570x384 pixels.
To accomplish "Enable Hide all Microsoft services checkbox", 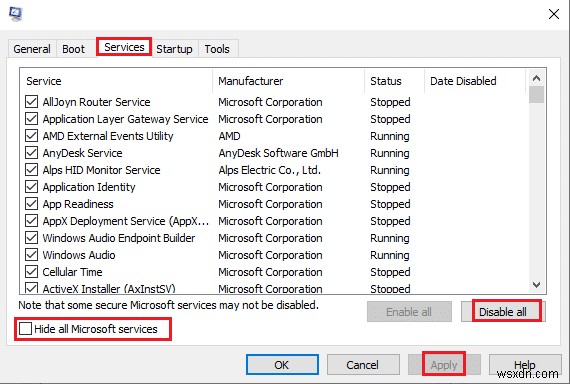I will click(25, 329).
